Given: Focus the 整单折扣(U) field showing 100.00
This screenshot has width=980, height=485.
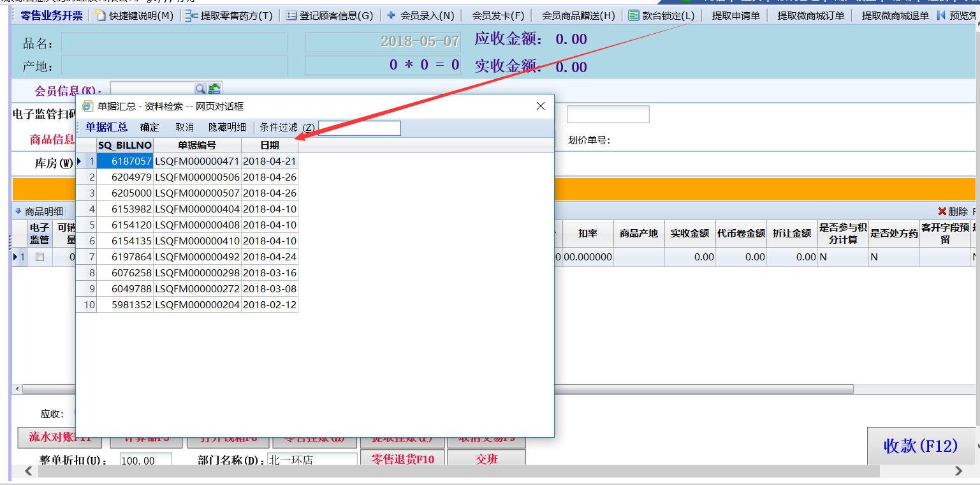Looking at the screenshot, I should 146,460.
